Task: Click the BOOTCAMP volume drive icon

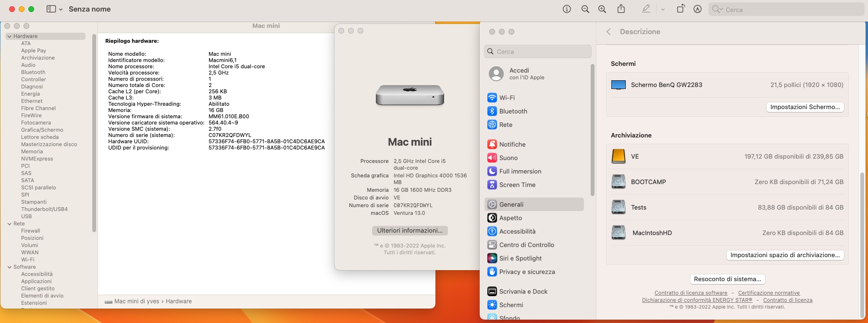Action: point(619,182)
